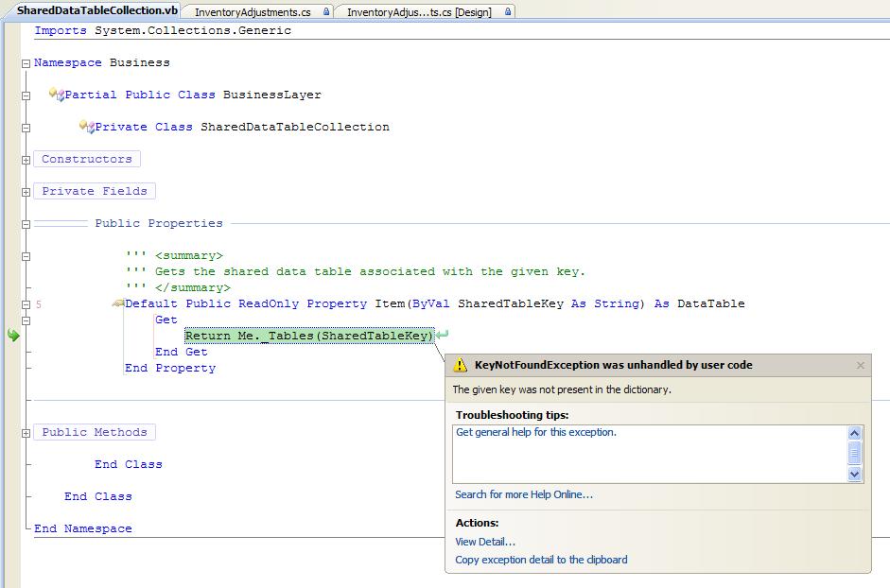
Task: Click the lock icon on the InventoryAdjustments.cs tab
Action: (x=327, y=12)
